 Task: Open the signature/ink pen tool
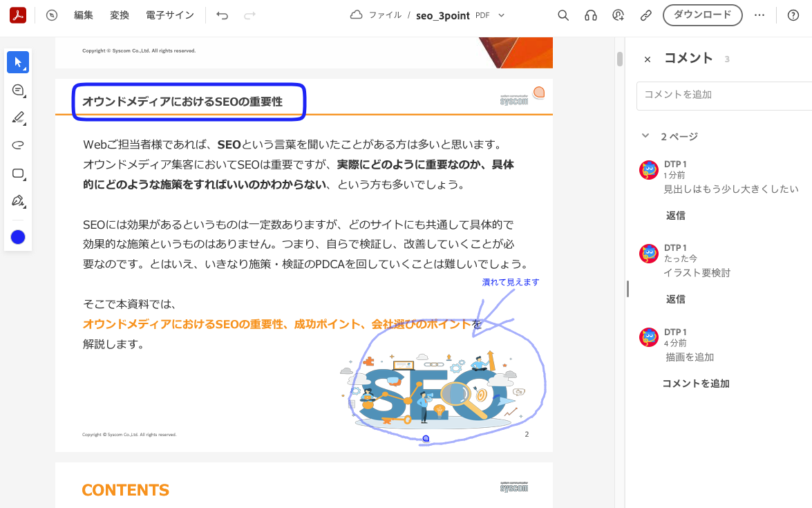[x=17, y=202]
